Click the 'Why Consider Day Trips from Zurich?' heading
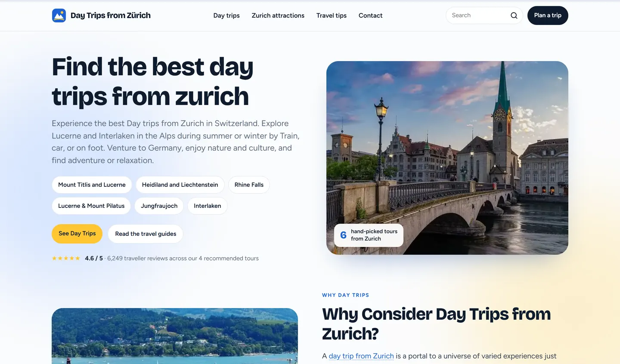Screen dimensions: 620x364 tap(436, 324)
